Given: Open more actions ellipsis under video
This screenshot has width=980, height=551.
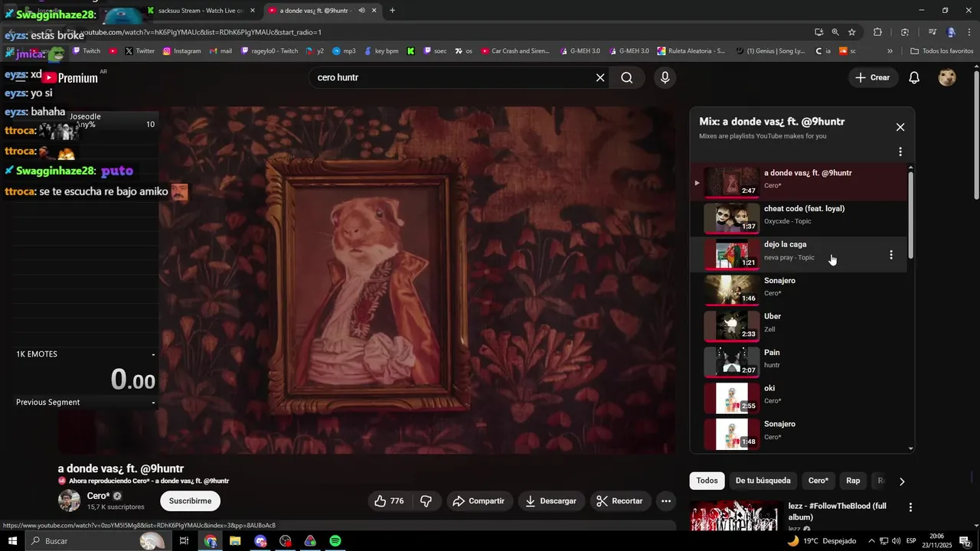Looking at the screenshot, I should (x=666, y=501).
